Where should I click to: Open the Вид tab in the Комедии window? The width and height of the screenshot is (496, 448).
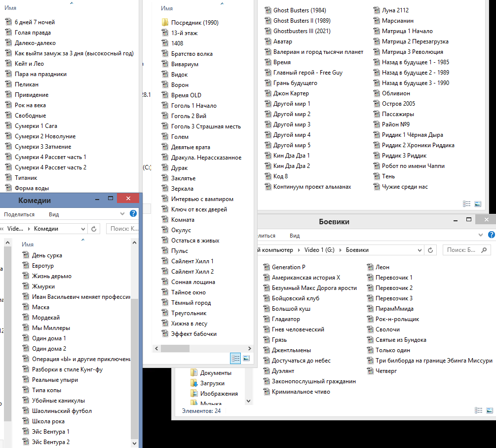pos(54,214)
